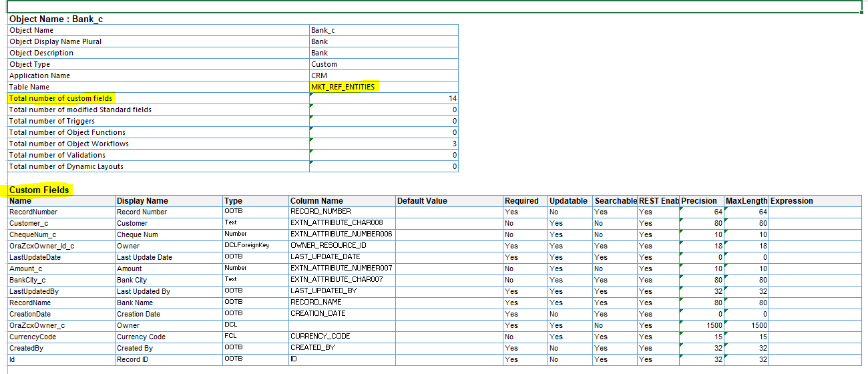The image size is (868, 374).
Task: Select the 'EXTN_ATTRIBUTE_NUMBER007' column name cell
Action: coord(342,268)
